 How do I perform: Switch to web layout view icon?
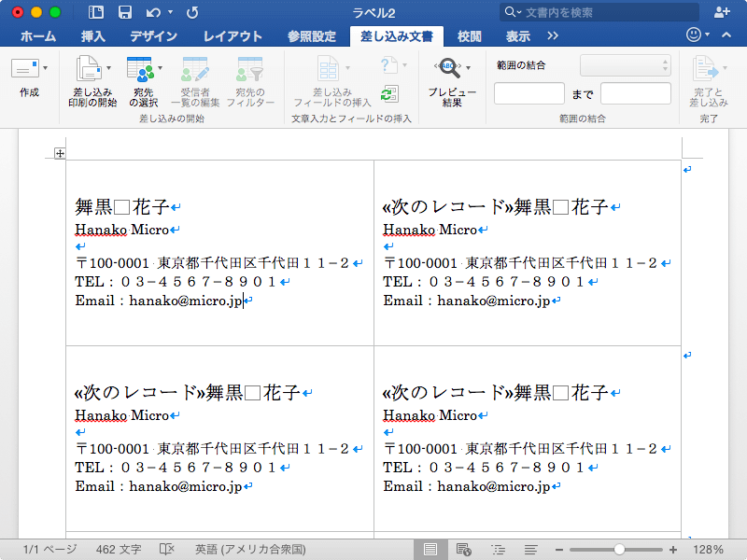pyautogui.click(x=463, y=550)
